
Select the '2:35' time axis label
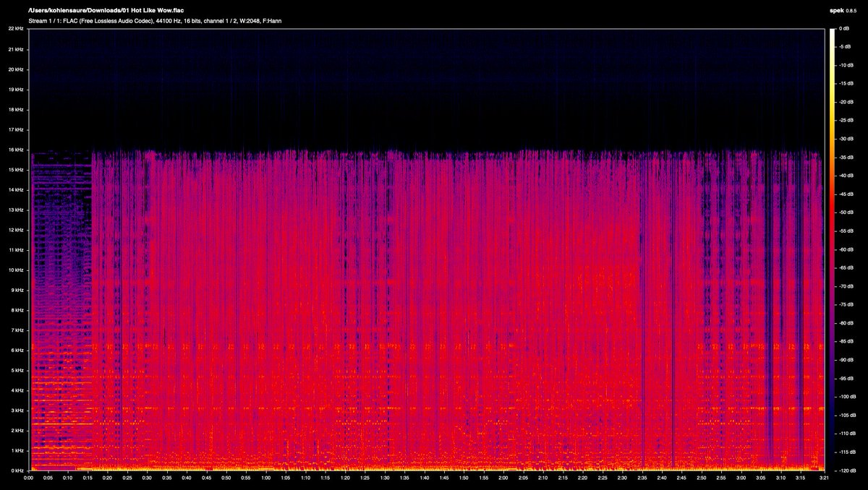[642, 478]
